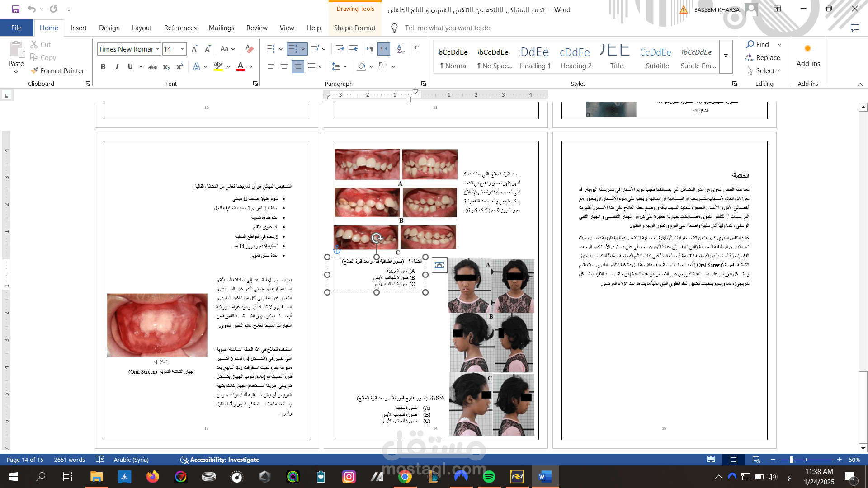Apply strikethrough formatting

click(153, 67)
